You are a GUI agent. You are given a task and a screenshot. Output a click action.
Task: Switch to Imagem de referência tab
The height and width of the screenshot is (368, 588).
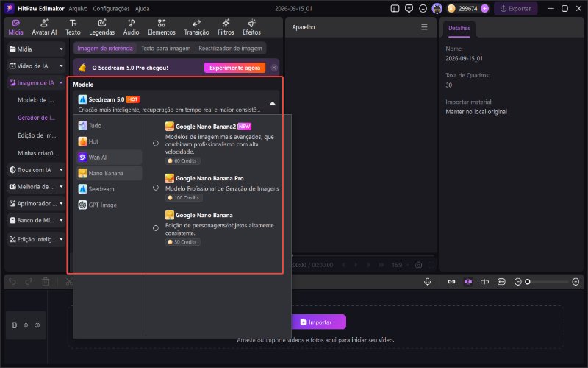coord(105,48)
